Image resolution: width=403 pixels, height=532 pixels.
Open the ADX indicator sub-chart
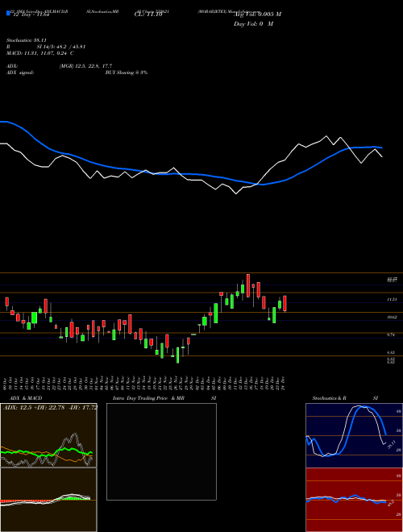(x=48, y=435)
